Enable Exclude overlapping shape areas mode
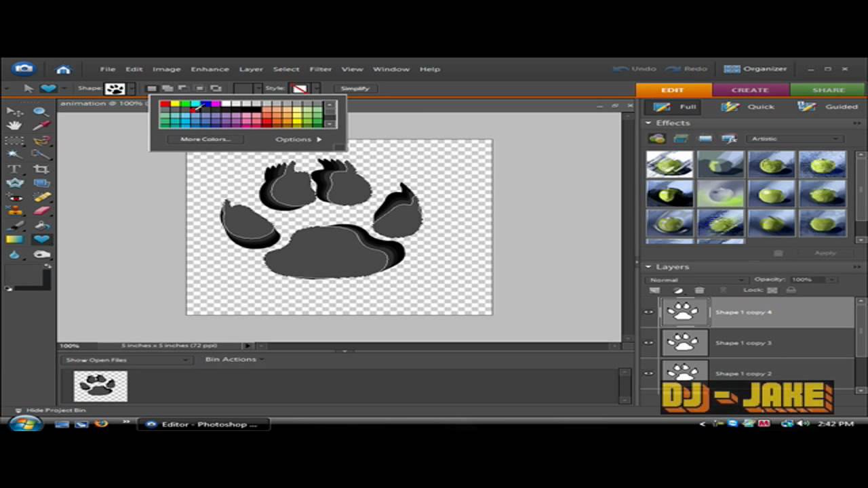Viewport: 868px width, 488px height. point(216,88)
